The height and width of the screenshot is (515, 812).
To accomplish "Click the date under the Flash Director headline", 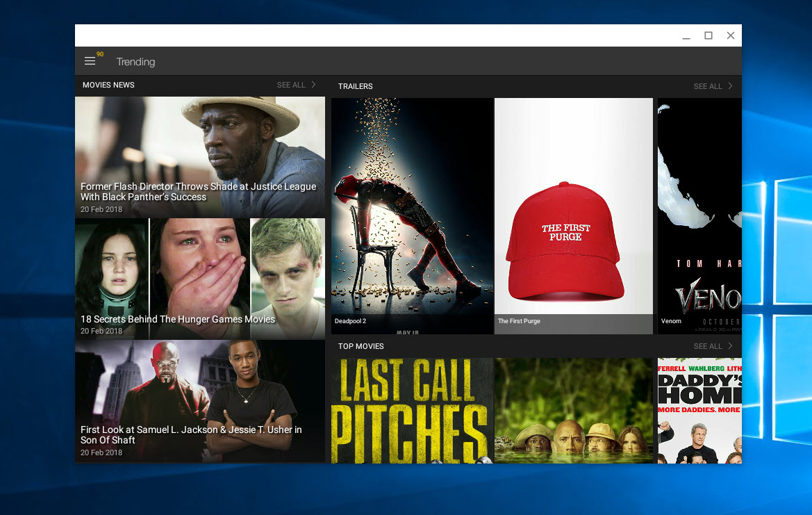I will pyautogui.click(x=101, y=209).
